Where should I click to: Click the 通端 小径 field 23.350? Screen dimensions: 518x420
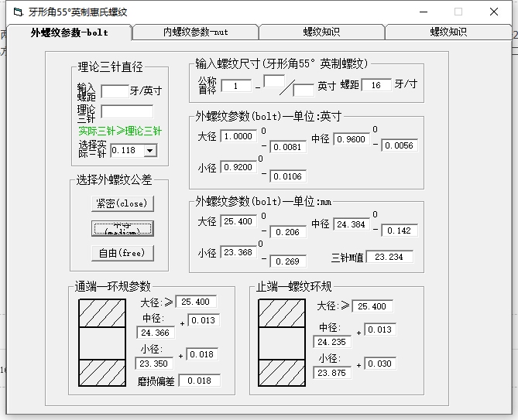(x=154, y=364)
